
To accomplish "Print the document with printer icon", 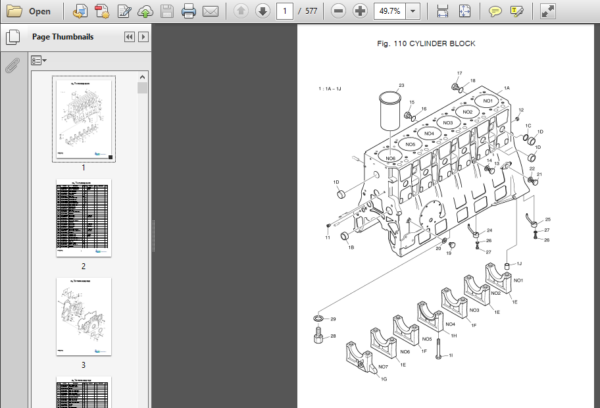I will [x=189, y=11].
